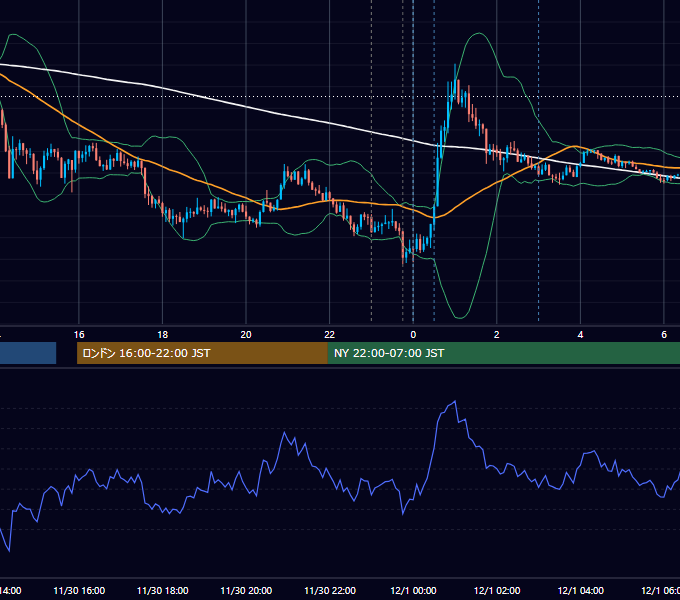Click the hour label 16 on upper axis
Screen dimensions: 680x600
[x=79, y=335]
